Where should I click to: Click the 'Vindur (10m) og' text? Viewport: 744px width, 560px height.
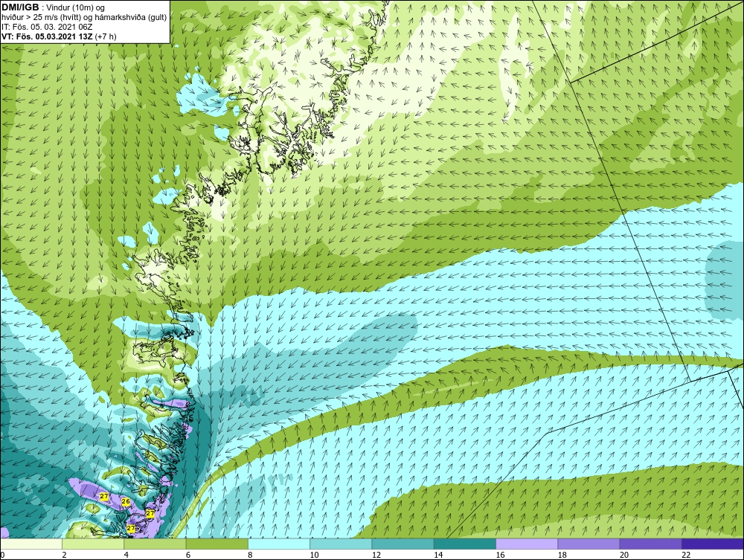coord(77,8)
